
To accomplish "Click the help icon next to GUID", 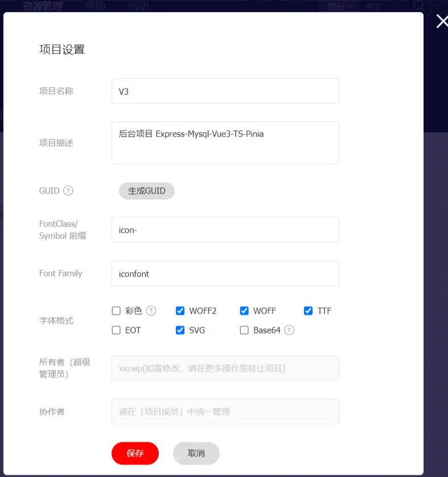I will click(68, 191).
